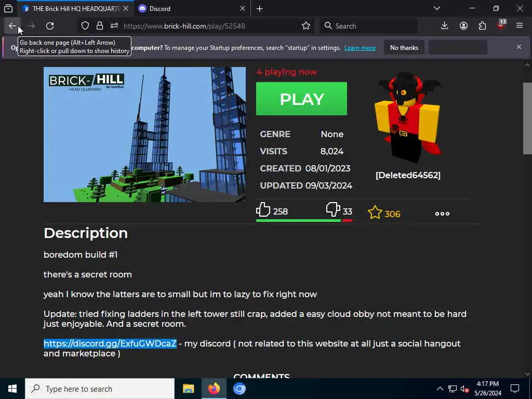
Task: Click the created date 08/01/2023
Action: click(x=328, y=168)
